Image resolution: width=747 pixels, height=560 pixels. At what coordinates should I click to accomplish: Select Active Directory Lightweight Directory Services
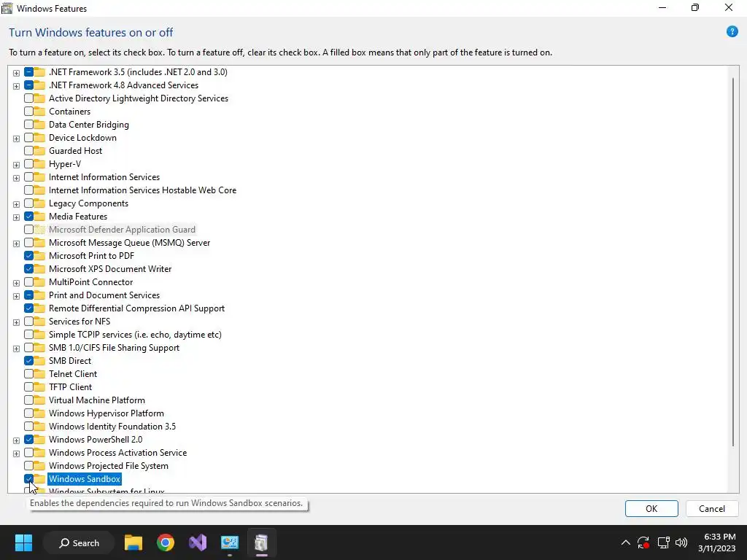(x=139, y=98)
